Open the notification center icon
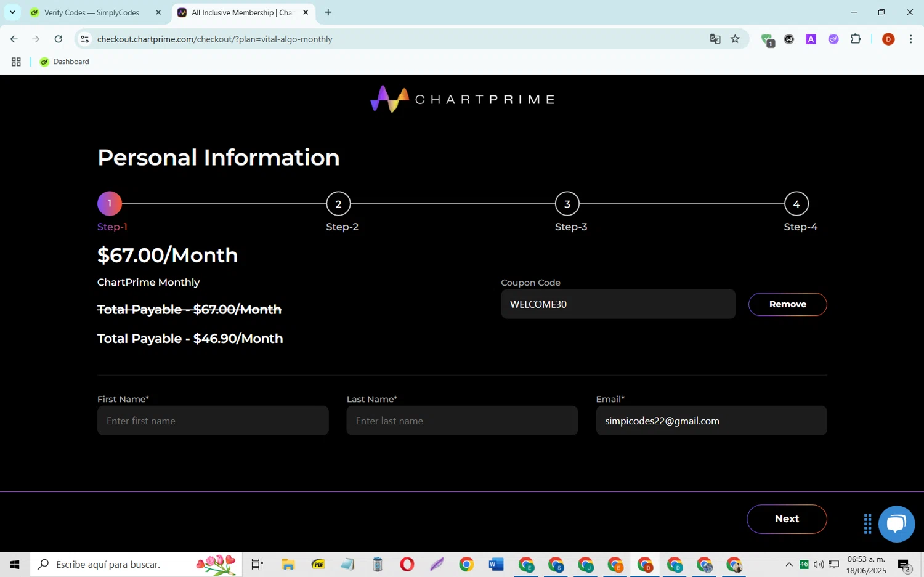The height and width of the screenshot is (577, 924). click(904, 565)
